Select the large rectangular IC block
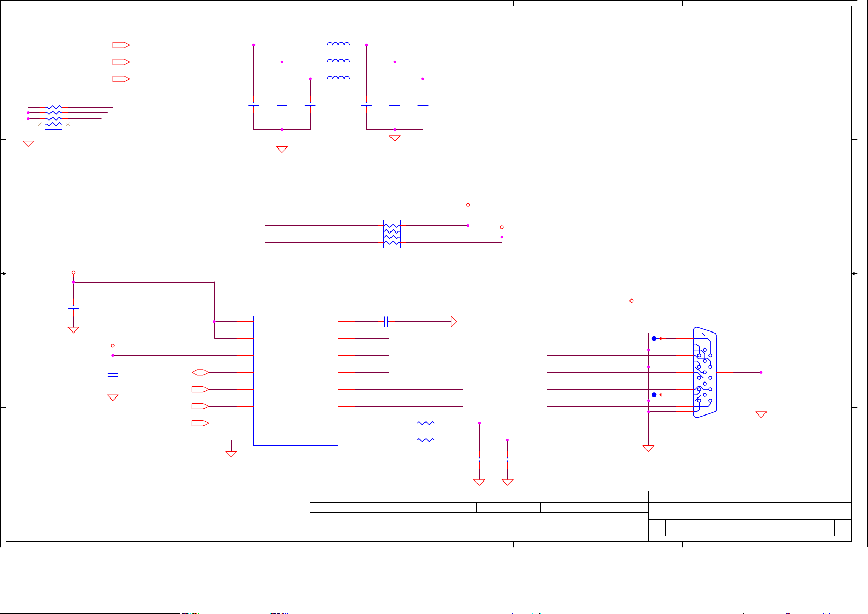Viewport: 868px width, 614px height. point(296,380)
